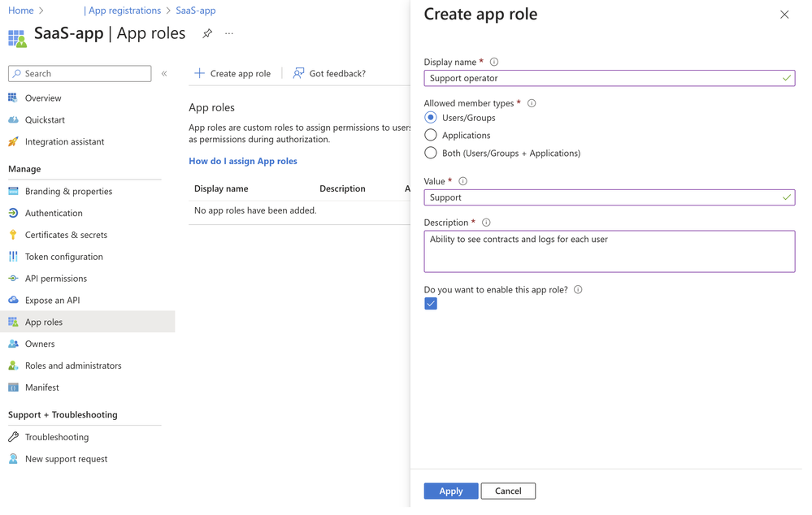This screenshot has height=515, width=812.
Task: Select the Applications radio button
Action: [430, 135]
